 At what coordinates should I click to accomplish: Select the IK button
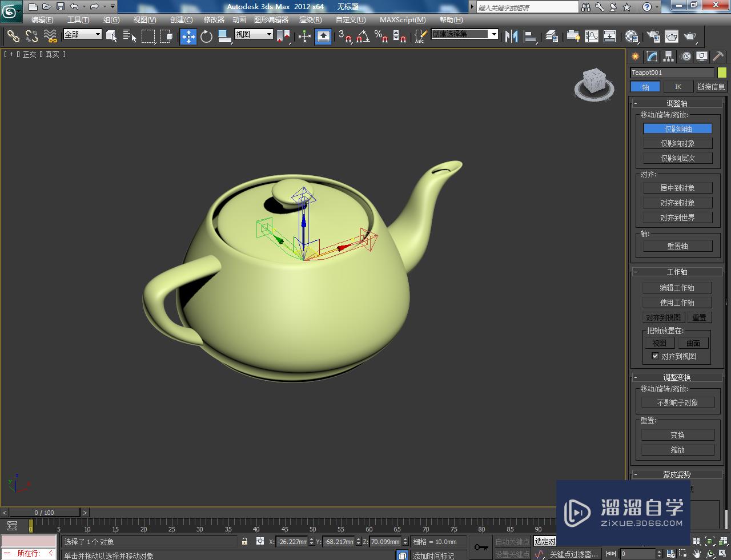[x=678, y=87]
